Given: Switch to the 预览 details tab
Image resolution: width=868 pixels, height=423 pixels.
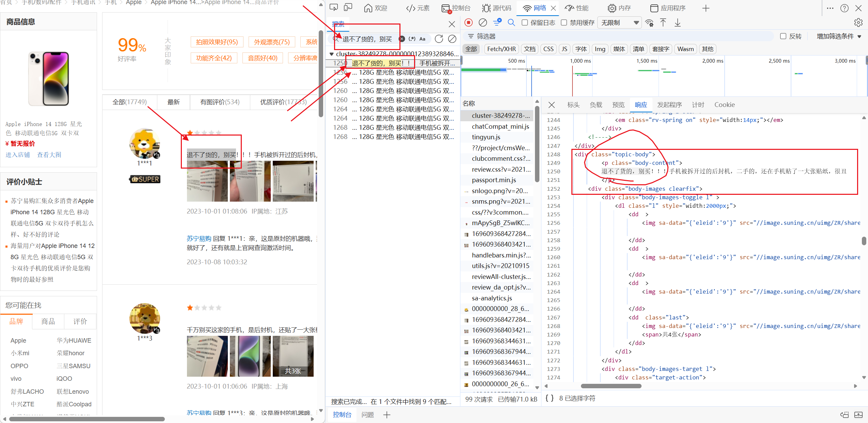Looking at the screenshot, I should coord(618,105).
